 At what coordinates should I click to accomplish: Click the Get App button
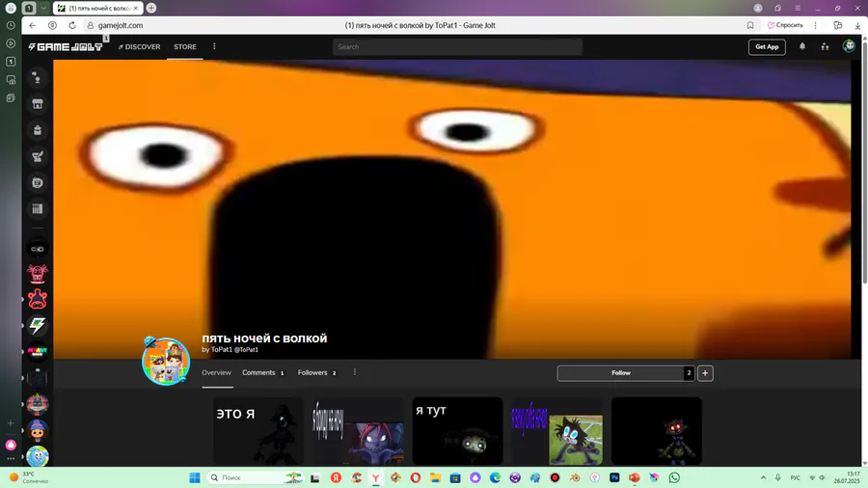(767, 47)
